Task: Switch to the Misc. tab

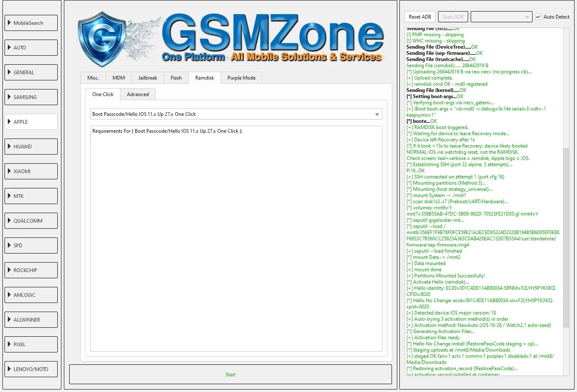Action: 93,78
